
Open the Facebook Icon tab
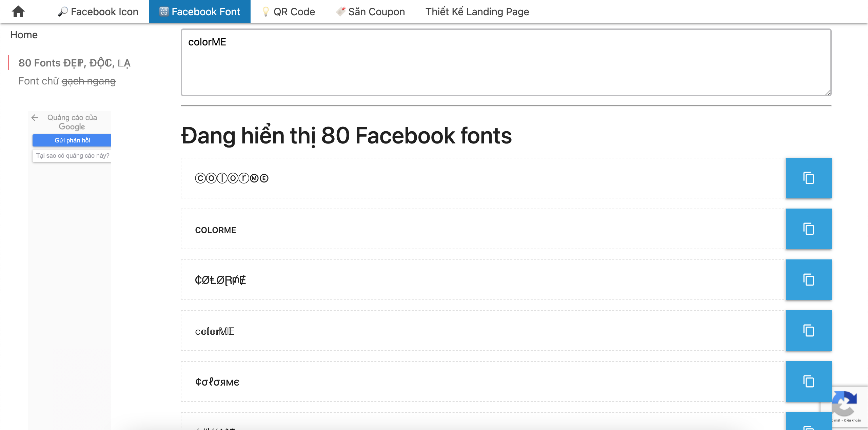98,12
